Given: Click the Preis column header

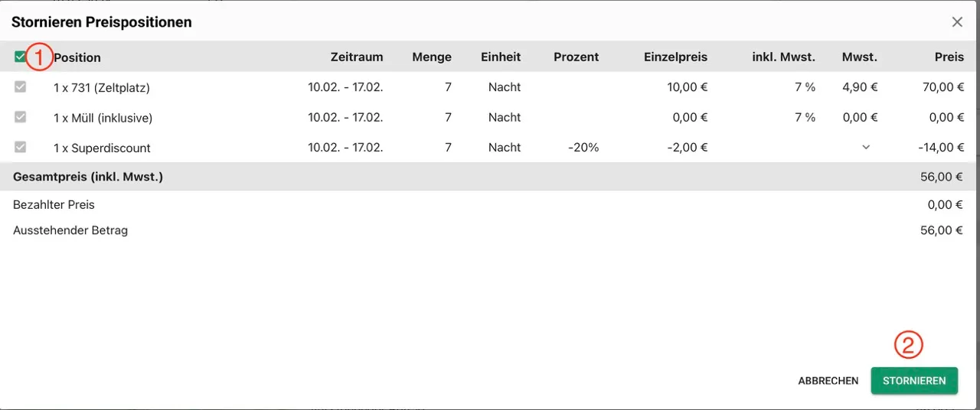Looking at the screenshot, I should pos(949,57).
